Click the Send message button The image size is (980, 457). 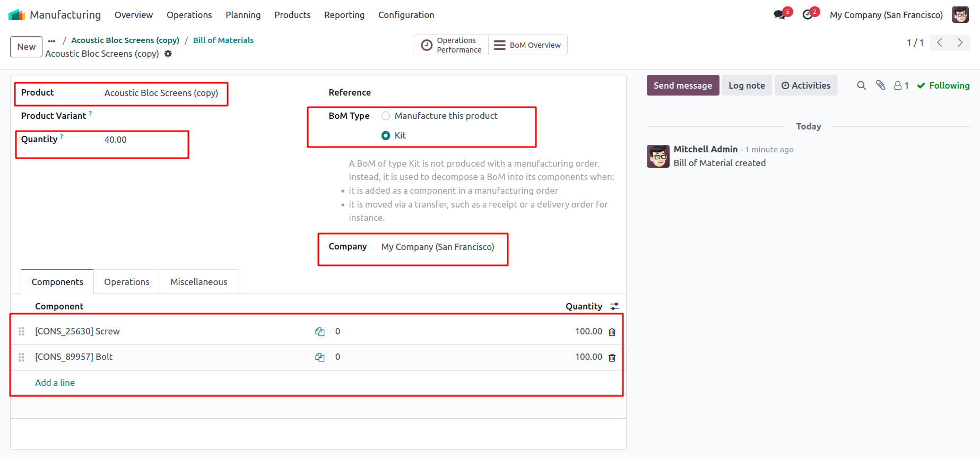point(682,85)
